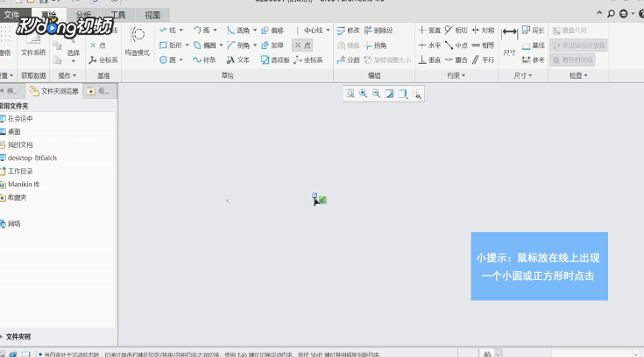Expand the Operations (操作) group dropdown
Image resolution: width=644 pixels, height=357 pixels.
click(x=67, y=75)
